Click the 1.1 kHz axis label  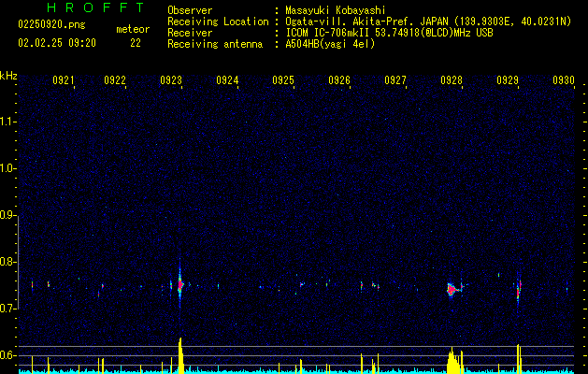point(7,122)
